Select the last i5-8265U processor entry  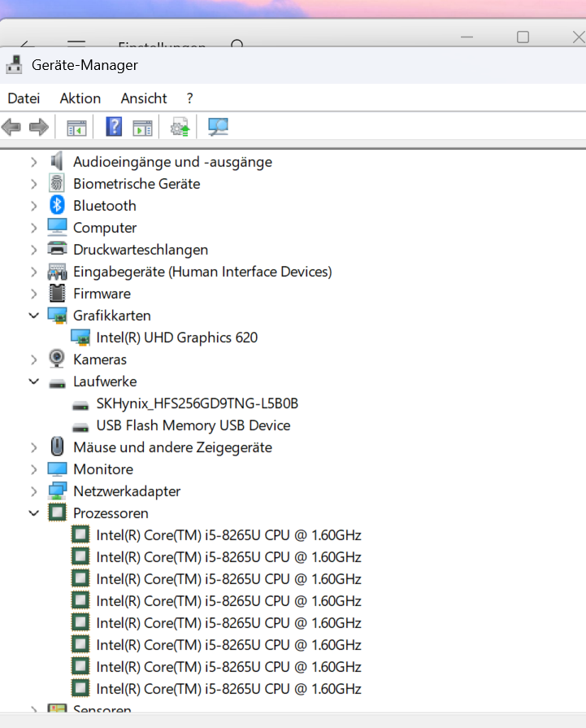pyautogui.click(x=228, y=689)
